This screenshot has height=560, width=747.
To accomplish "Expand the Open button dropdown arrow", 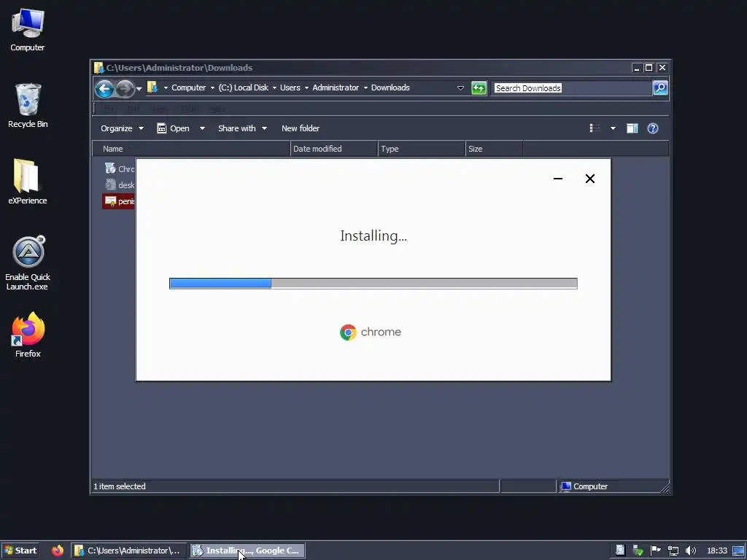I will coord(202,128).
